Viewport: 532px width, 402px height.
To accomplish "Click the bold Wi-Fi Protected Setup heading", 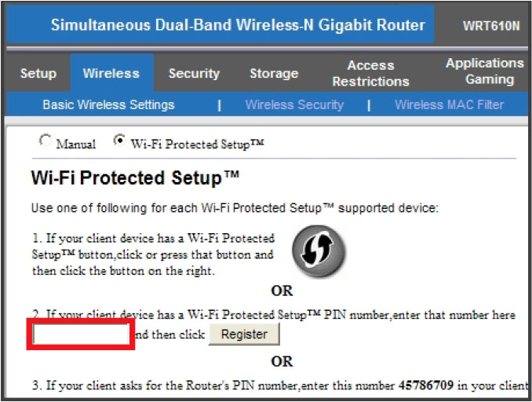I will tap(135, 177).
